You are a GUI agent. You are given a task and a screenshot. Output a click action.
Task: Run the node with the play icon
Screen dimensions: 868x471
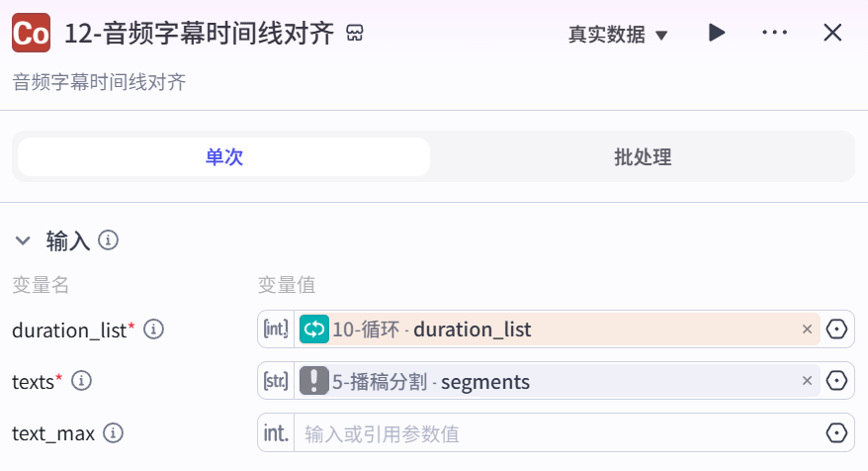pyautogui.click(x=717, y=33)
